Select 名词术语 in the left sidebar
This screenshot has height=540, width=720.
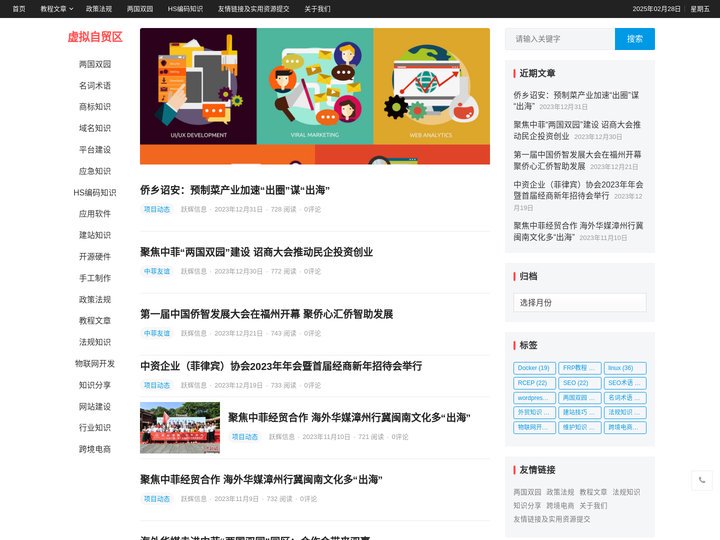click(x=95, y=85)
